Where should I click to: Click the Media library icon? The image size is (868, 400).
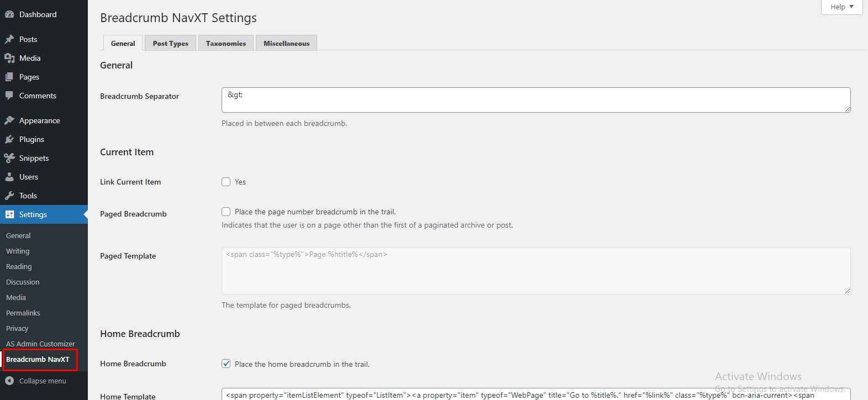point(9,58)
